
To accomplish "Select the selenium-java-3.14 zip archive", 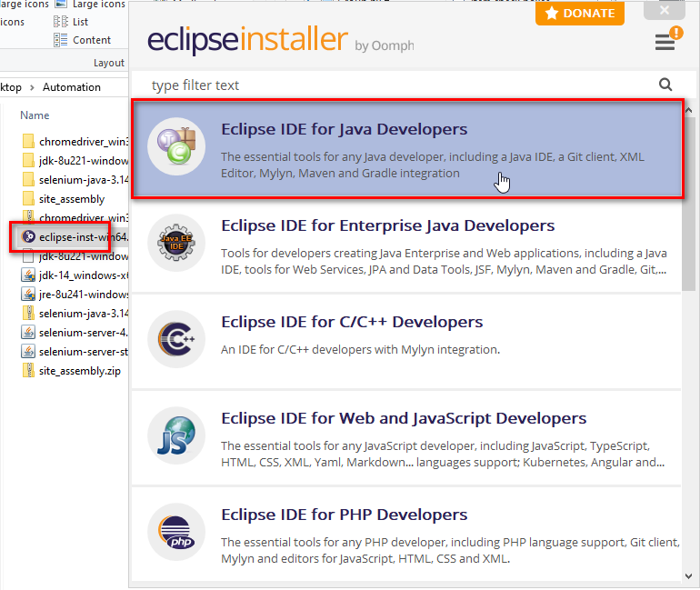I will pos(75,314).
